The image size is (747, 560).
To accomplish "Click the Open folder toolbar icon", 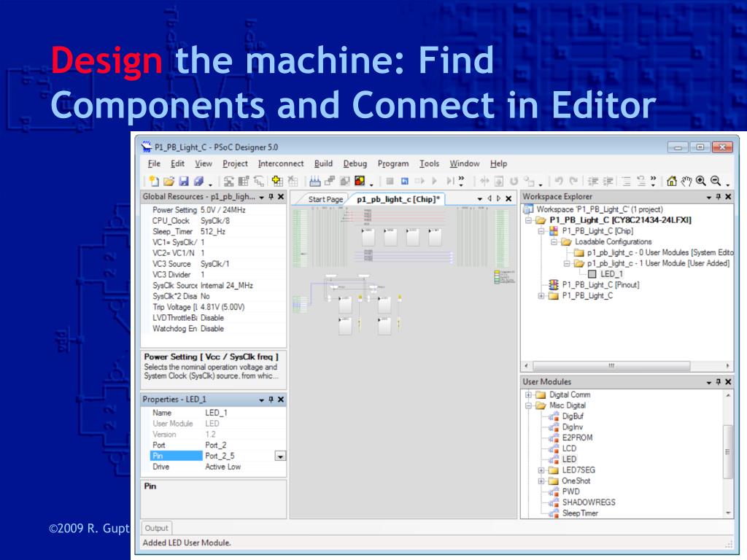I will 169,181.
